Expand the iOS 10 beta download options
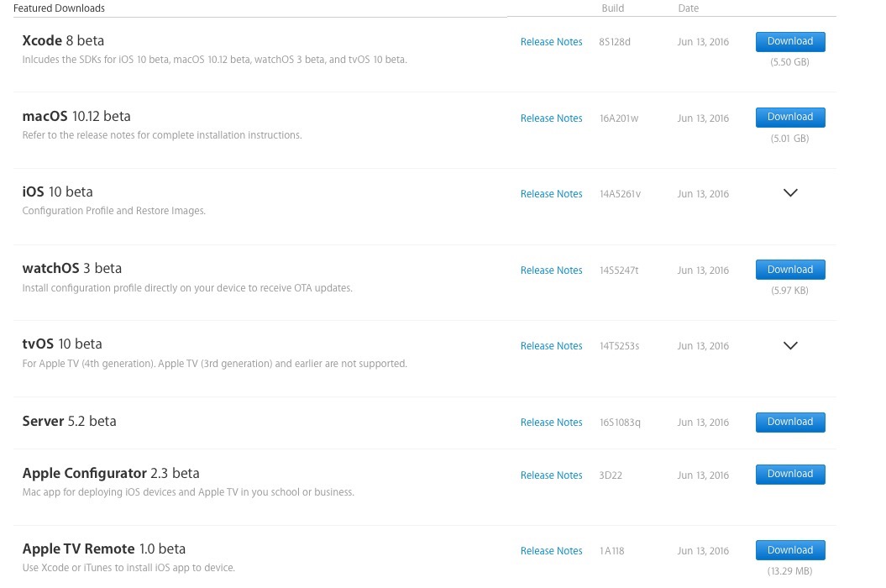Viewport: 886px width, 588px height. tap(790, 193)
